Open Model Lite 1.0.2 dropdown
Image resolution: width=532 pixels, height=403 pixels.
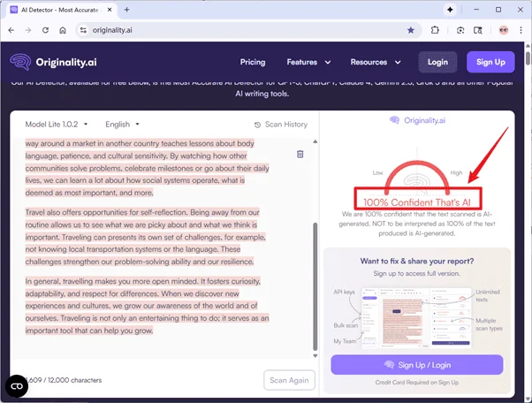(x=57, y=125)
